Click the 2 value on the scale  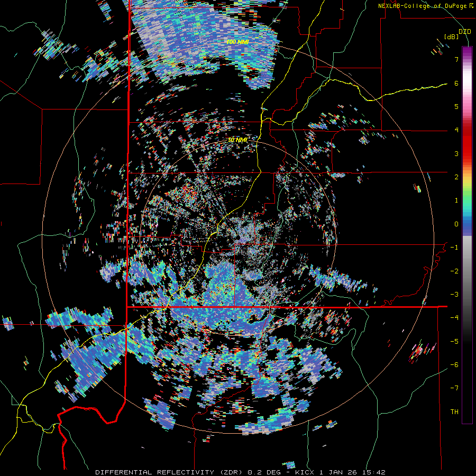[456, 177]
